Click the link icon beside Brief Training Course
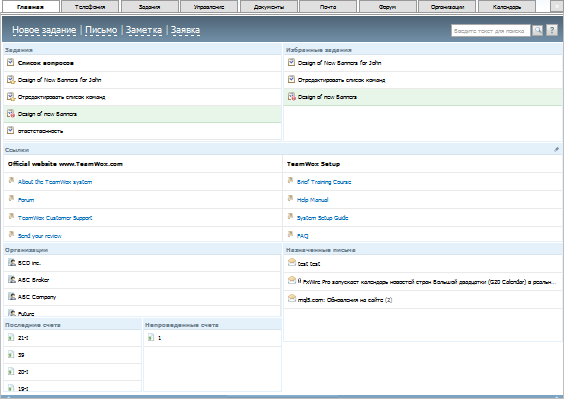Screen dimensions: 564x399 [290, 180]
